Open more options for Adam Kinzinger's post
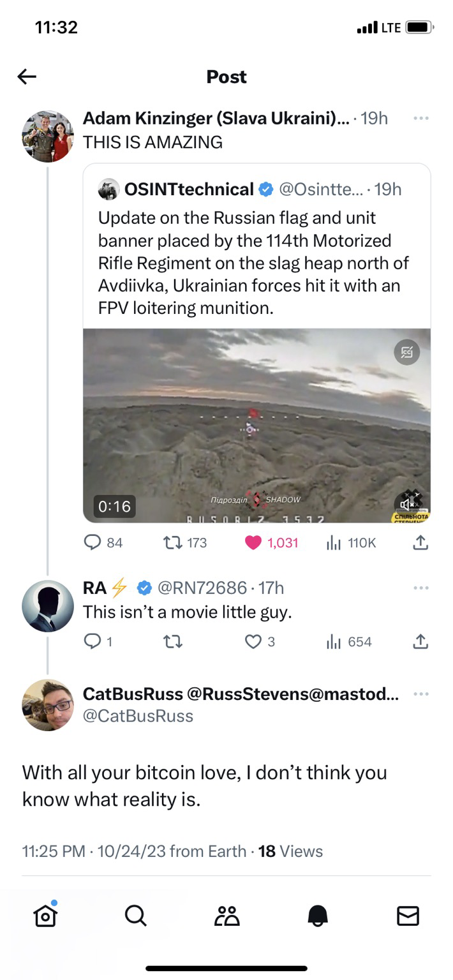Viewport: 453px width, 980px height. [x=421, y=119]
